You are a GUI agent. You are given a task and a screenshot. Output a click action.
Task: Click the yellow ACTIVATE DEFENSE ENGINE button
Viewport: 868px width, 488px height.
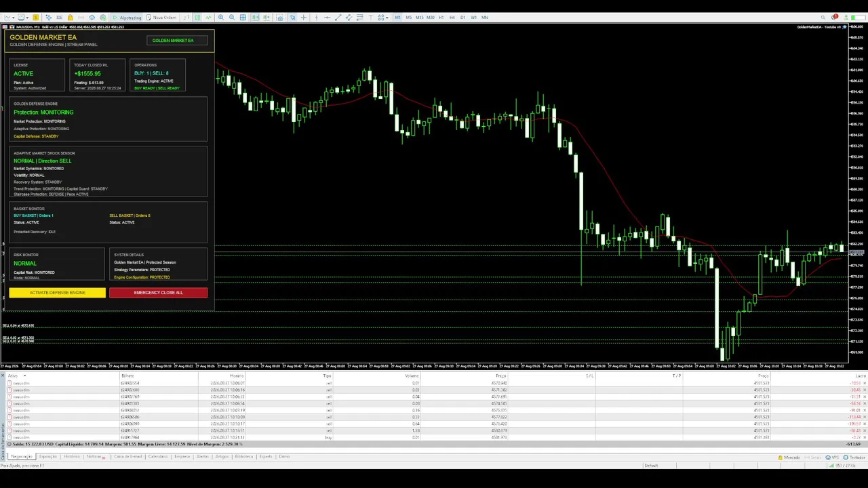(x=58, y=293)
